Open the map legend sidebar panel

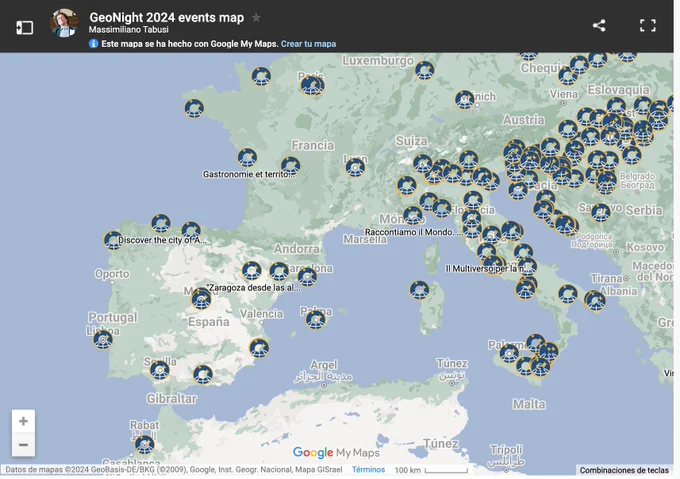(24, 28)
